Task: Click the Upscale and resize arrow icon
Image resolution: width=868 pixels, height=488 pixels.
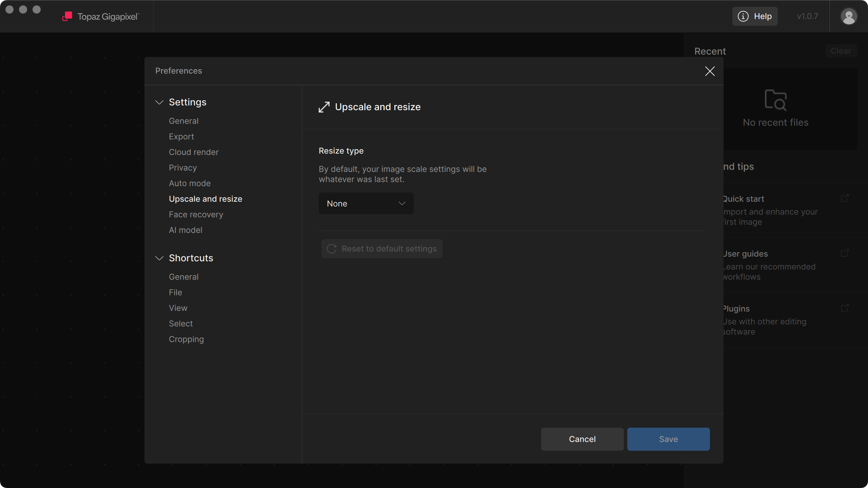Action: [324, 107]
